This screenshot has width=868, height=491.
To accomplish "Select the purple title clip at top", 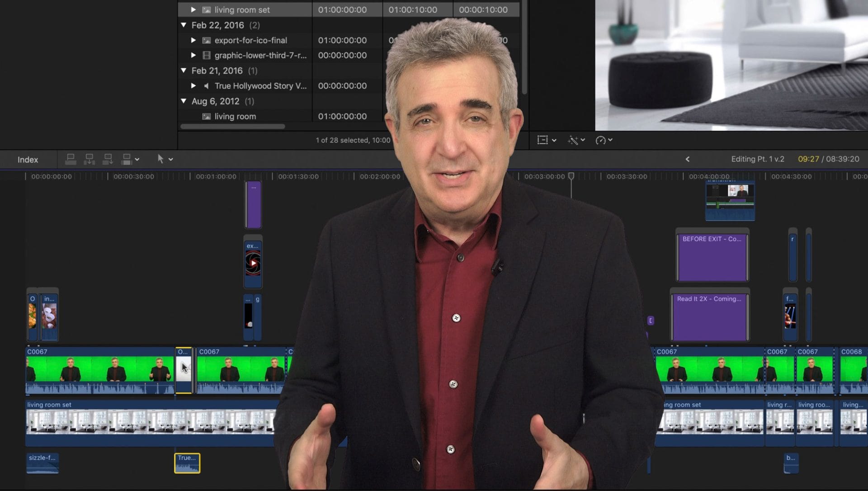I will [253, 205].
